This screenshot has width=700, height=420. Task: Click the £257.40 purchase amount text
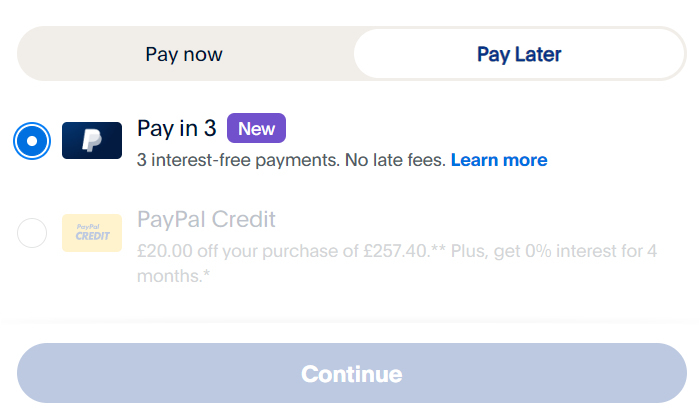coord(392,250)
